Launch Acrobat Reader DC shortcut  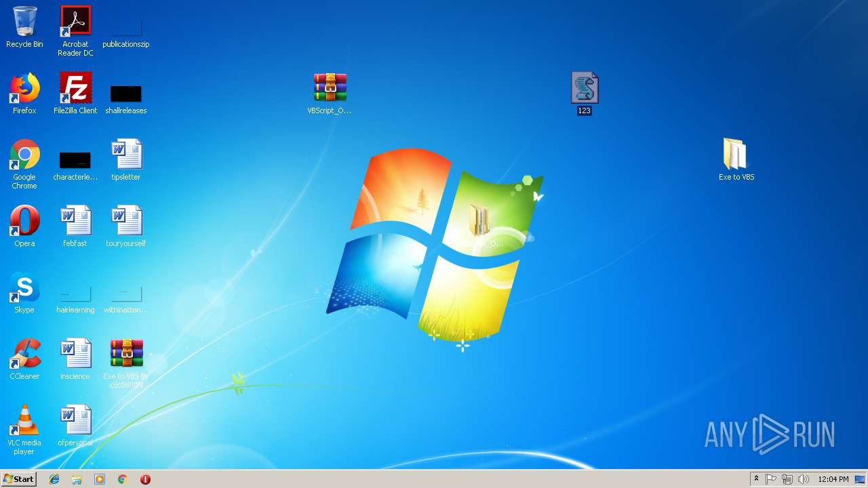pyautogui.click(x=75, y=31)
